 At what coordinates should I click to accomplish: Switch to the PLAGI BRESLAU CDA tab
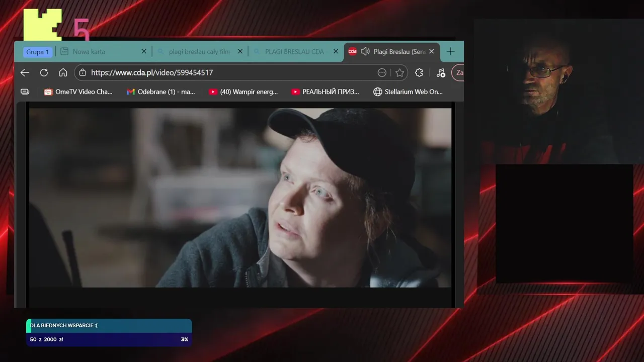point(296,51)
